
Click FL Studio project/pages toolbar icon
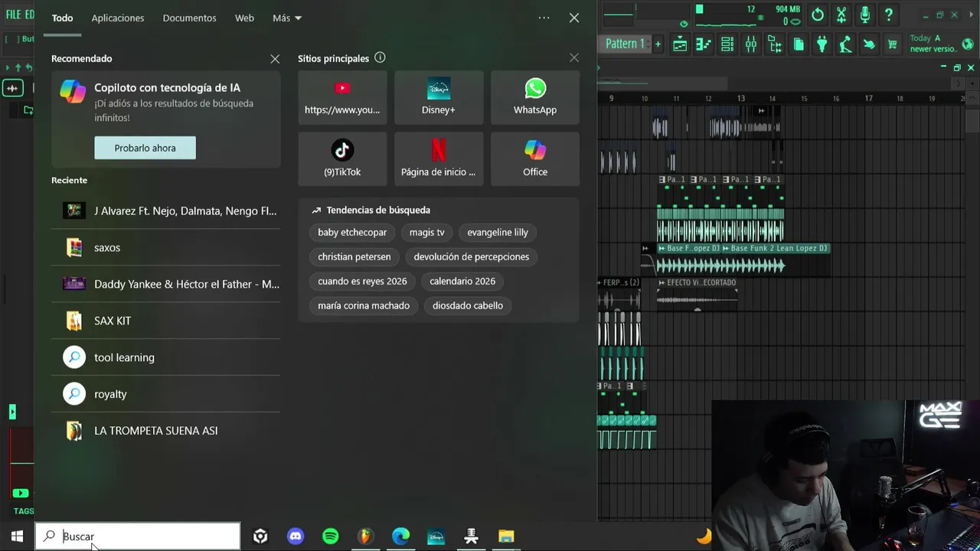click(799, 44)
